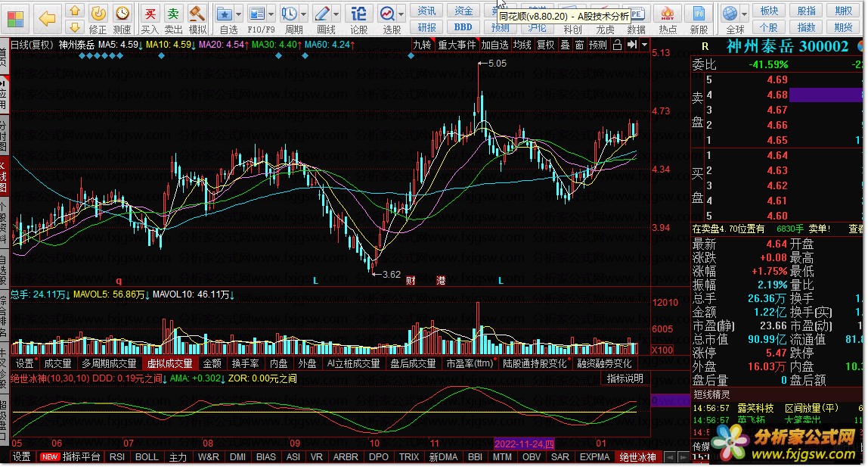Click the up arrow navigation icon
Screen dimensions: 868x467
[x=75, y=11]
